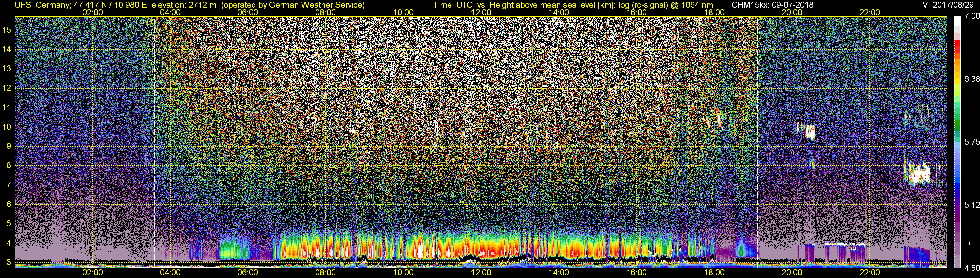Click the 02:00 label on the top time axis

(x=92, y=12)
